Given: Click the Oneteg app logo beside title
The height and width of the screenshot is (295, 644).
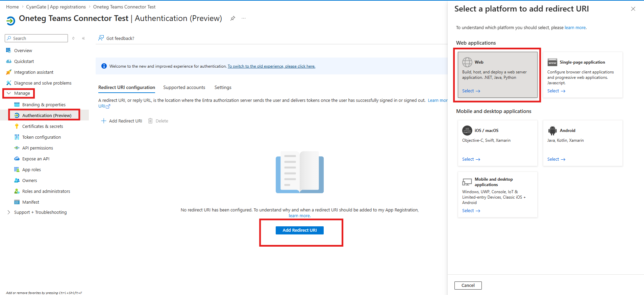Looking at the screenshot, I should (x=10, y=21).
